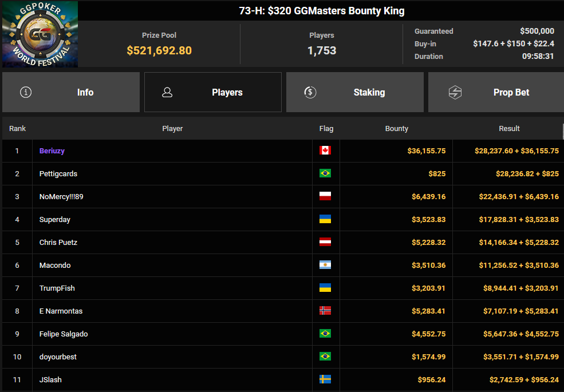
Task: Click the info circle icon
Action: pyautogui.click(x=26, y=93)
